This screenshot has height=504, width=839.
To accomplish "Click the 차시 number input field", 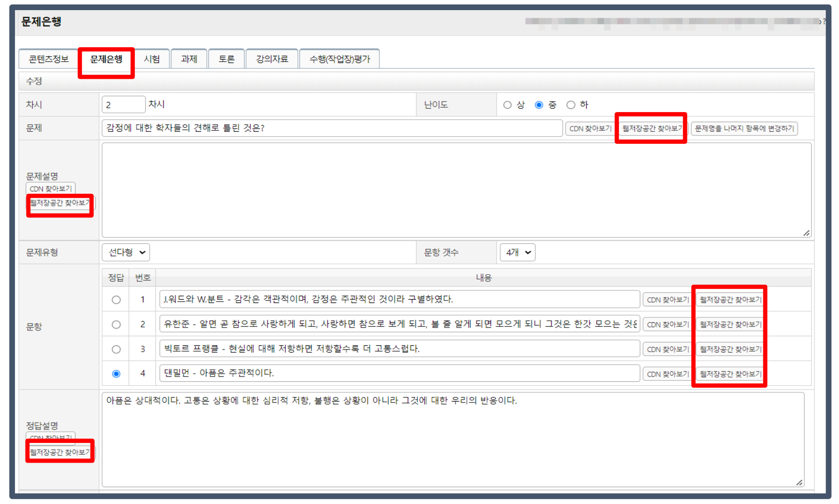I will [x=123, y=105].
